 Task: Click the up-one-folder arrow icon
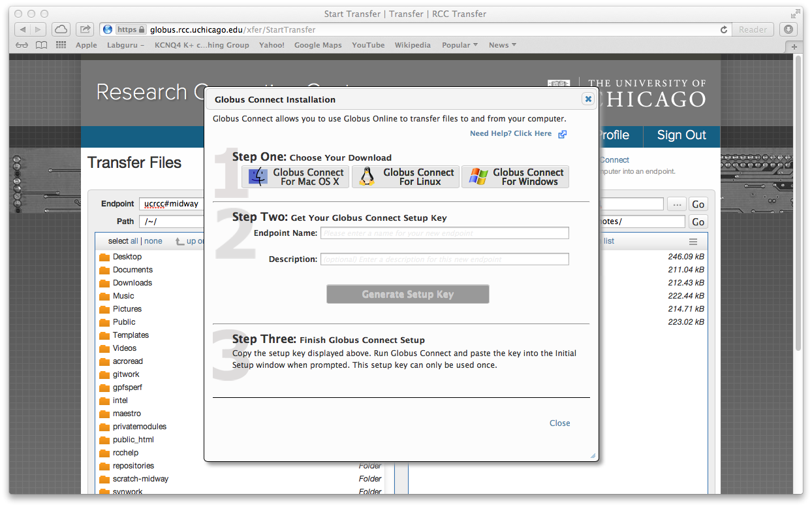click(180, 241)
